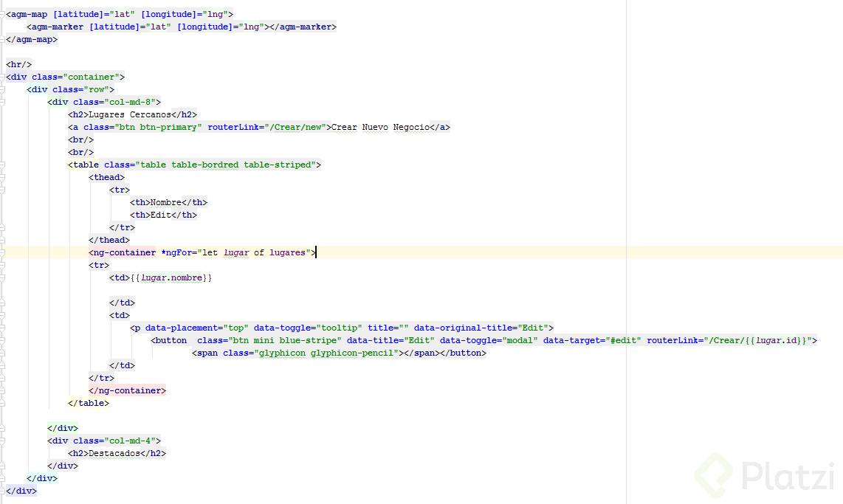
Task: Collapse the p data-placement block fold marker
Action: [2, 328]
